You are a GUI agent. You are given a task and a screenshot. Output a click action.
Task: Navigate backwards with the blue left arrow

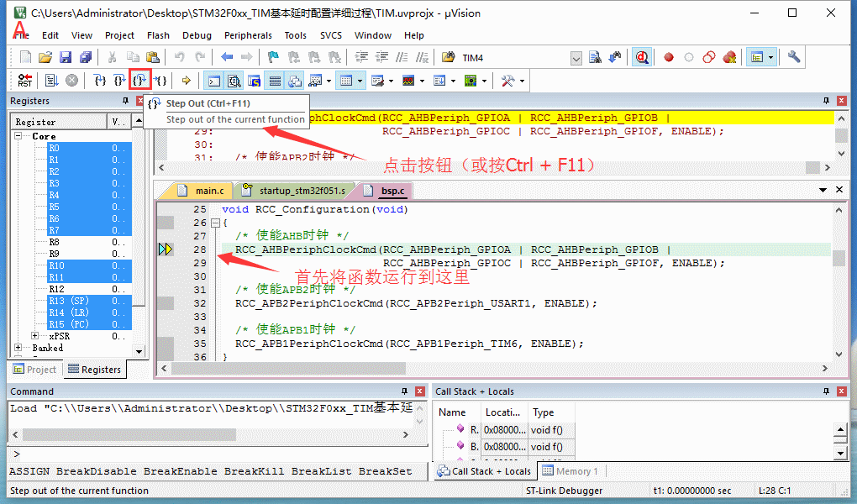coord(227,57)
